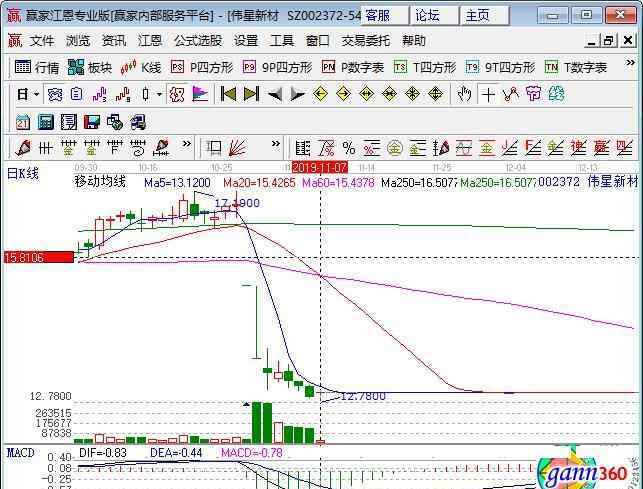Viewport: 643px width, 489px height.
Task: Click the colored flag icon
Action: point(200,94)
